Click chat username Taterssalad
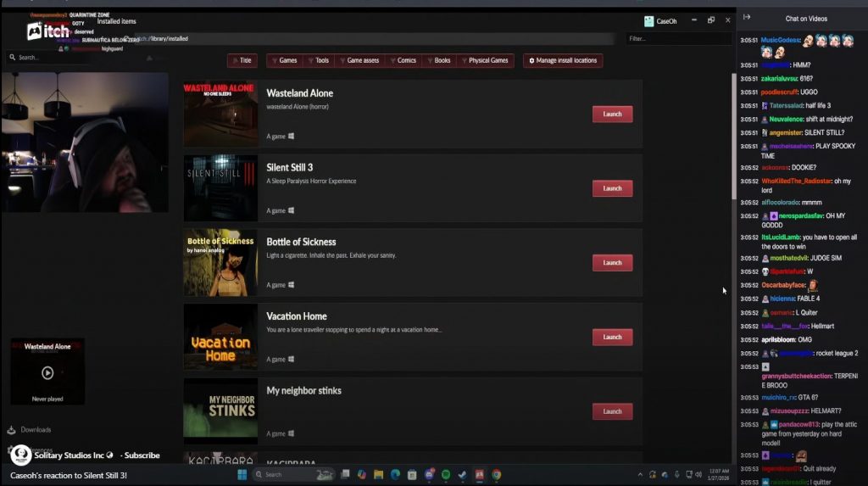The width and height of the screenshot is (868, 486). [786, 105]
